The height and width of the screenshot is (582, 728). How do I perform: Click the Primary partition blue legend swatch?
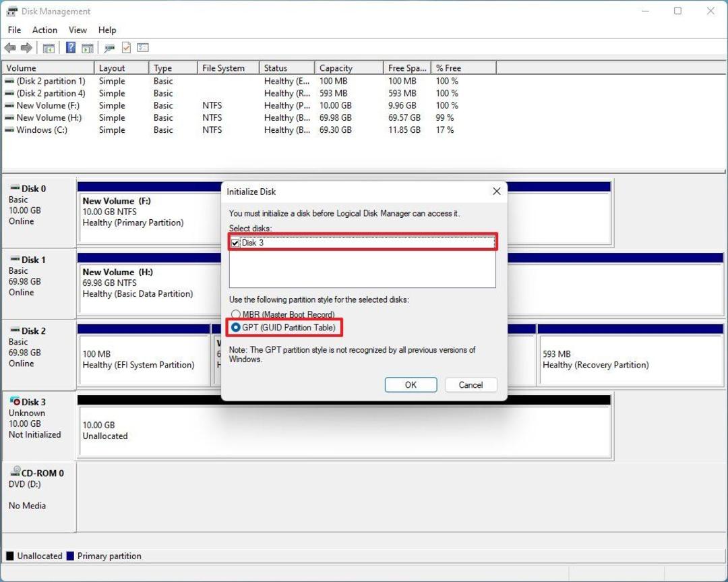[x=70, y=556]
